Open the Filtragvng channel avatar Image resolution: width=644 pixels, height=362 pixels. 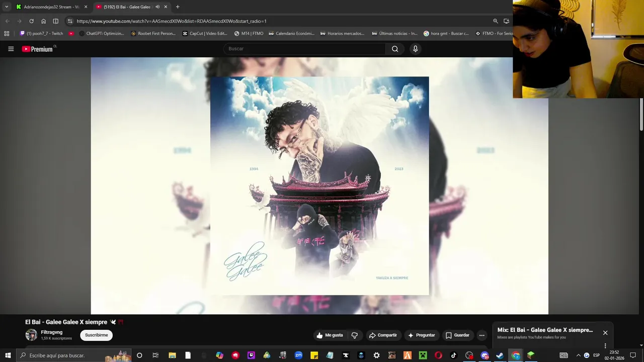tap(31, 335)
